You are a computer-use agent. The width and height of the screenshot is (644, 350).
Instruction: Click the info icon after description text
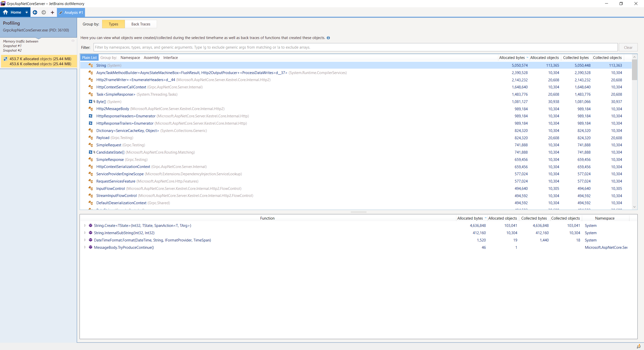pos(328,38)
